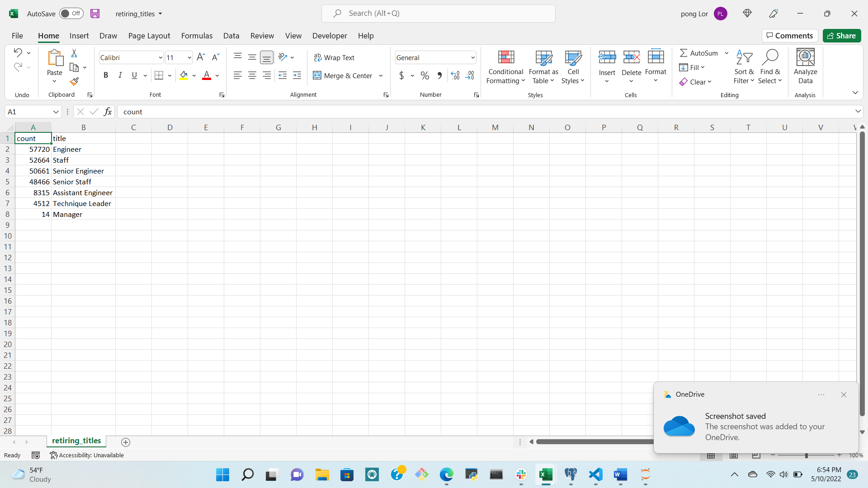Viewport: 868px width, 488px height.
Task: Click the Insert Function fx icon
Action: pos(108,112)
